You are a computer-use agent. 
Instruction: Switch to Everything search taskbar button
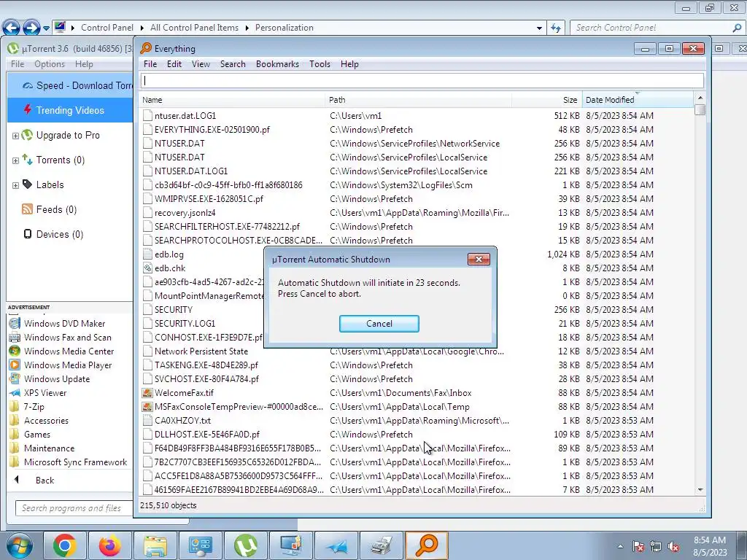pyautogui.click(x=426, y=545)
